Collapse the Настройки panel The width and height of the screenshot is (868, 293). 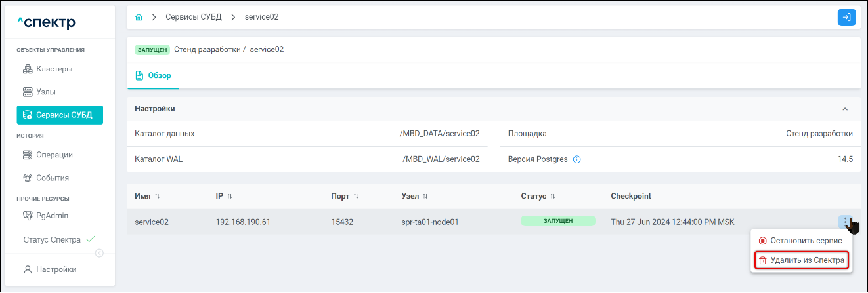coord(845,109)
